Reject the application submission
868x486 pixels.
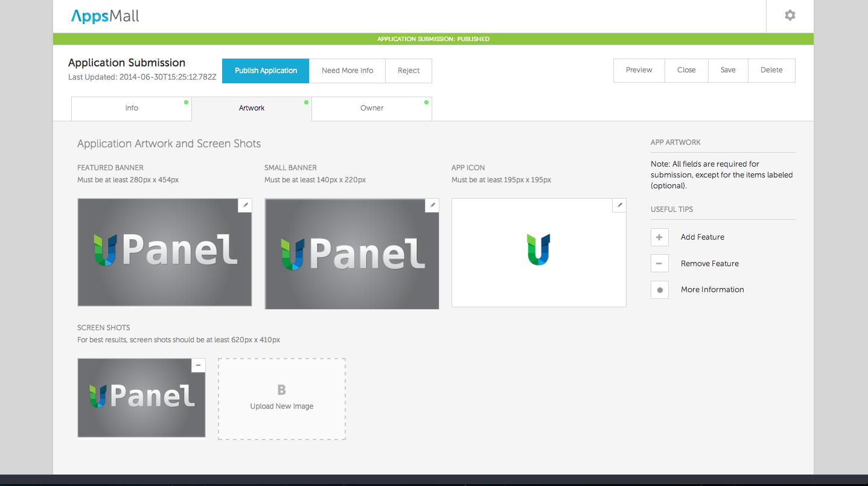pyautogui.click(x=409, y=71)
